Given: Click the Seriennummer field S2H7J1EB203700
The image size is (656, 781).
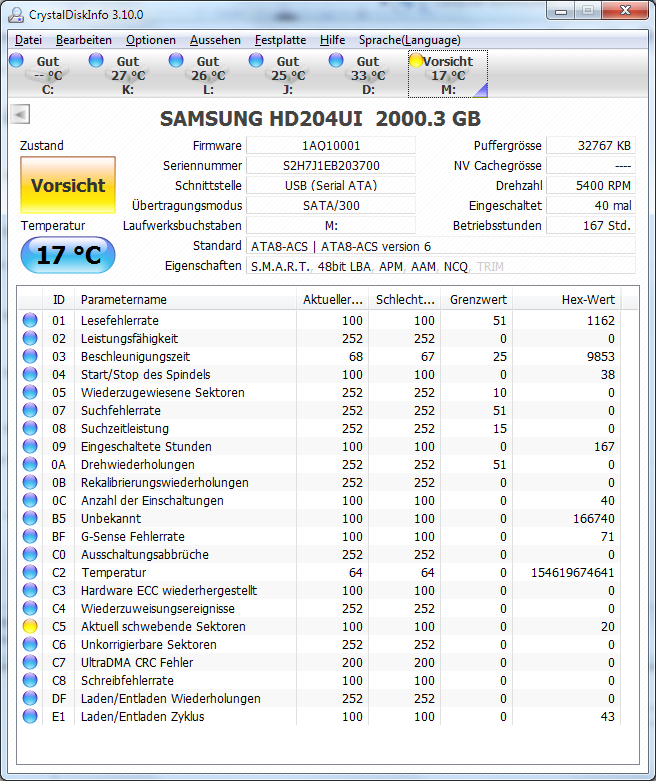Looking at the screenshot, I should (331, 165).
